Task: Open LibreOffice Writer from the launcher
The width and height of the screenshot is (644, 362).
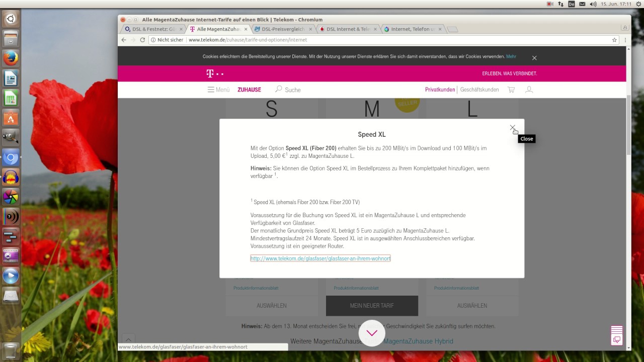Action: pyautogui.click(x=11, y=78)
